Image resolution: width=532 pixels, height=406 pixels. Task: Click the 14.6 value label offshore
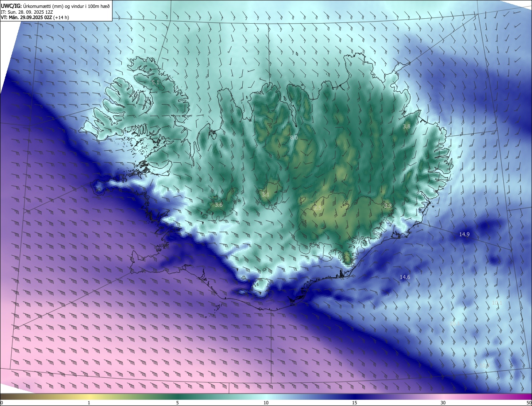click(405, 277)
